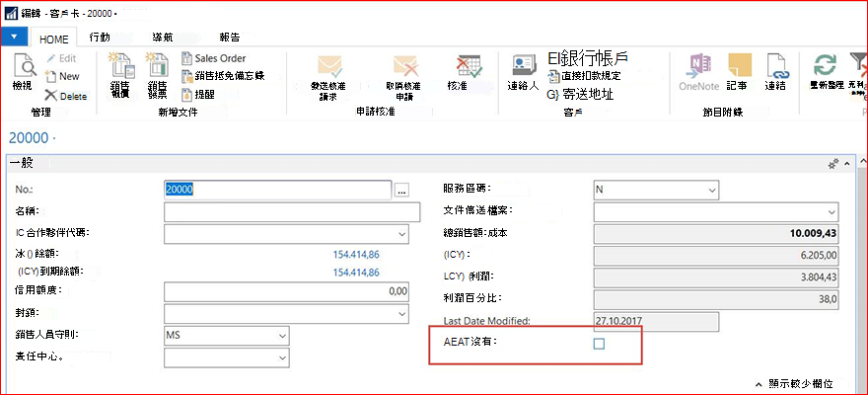Click 顯示較少欄位 show fewer fields
868x395 pixels.
click(794, 384)
